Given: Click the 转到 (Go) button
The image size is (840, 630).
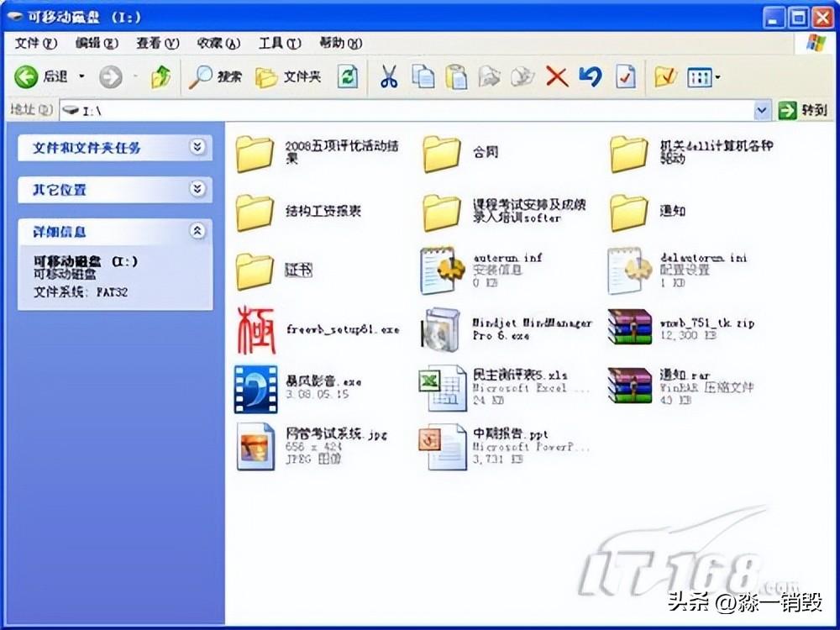Looking at the screenshot, I should click(802, 109).
